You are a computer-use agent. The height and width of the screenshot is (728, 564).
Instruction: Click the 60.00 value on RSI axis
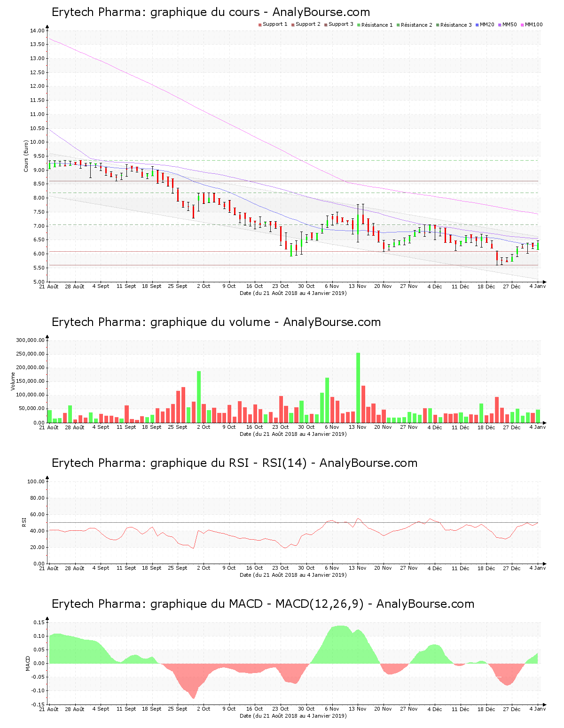point(37,514)
